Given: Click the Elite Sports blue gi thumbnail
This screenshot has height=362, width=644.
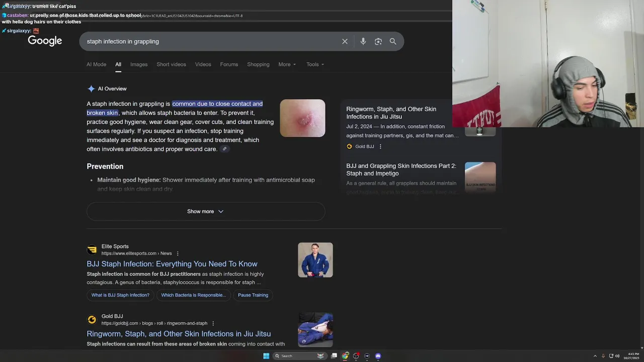Looking at the screenshot, I should [315, 260].
